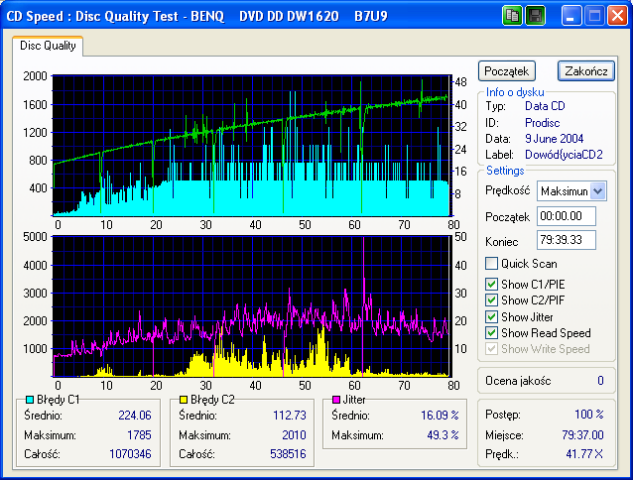Click C2 total value 538516
This screenshot has width=633, height=480.
(288, 454)
